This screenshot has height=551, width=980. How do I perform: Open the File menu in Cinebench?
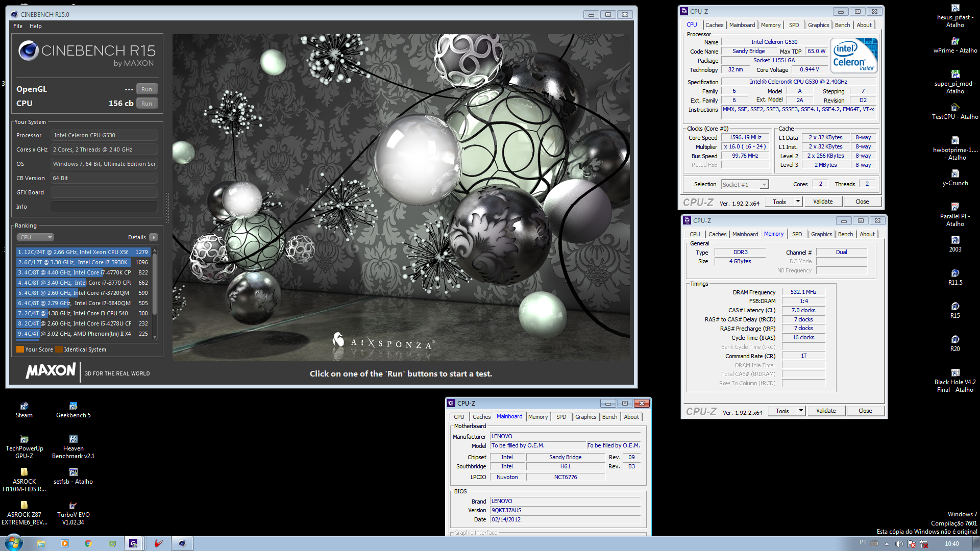18,26
